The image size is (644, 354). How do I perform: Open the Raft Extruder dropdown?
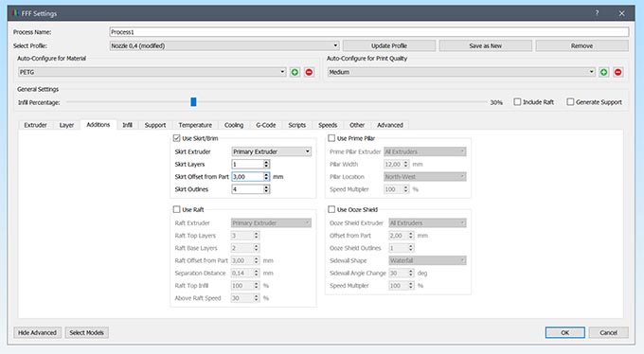[x=272, y=223]
